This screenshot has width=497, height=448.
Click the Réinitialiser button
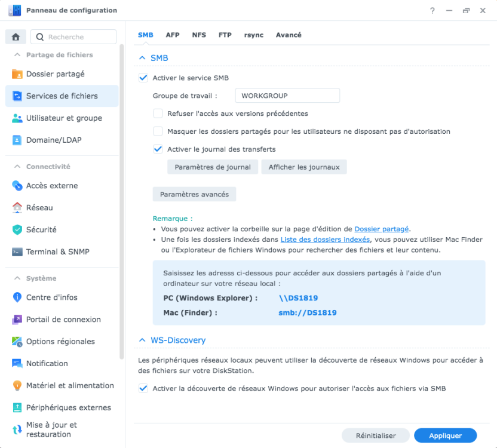click(x=376, y=435)
